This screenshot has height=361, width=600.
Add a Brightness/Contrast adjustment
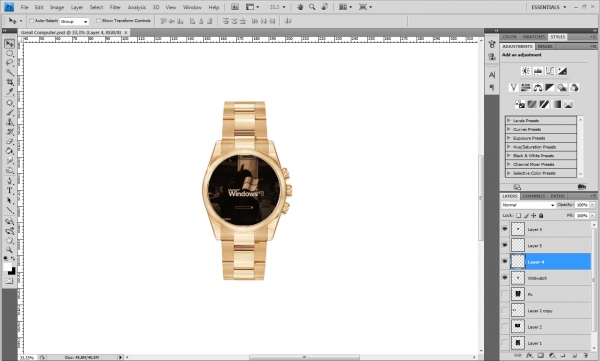tap(526, 71)
